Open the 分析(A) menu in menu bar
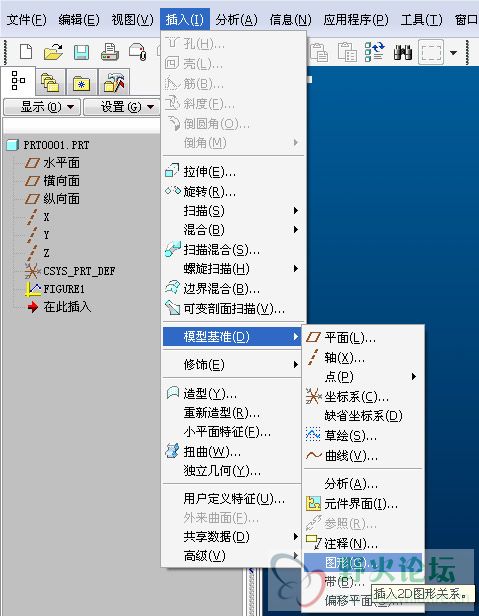Image resolution: width=479 pixels, height=616 pixels. (x=237, y=19)
